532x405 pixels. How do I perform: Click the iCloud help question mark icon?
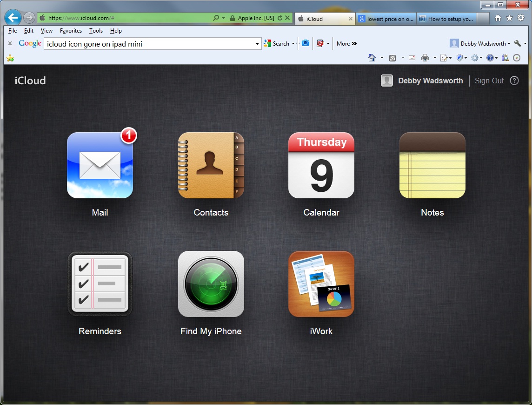[x=514, y=81]
